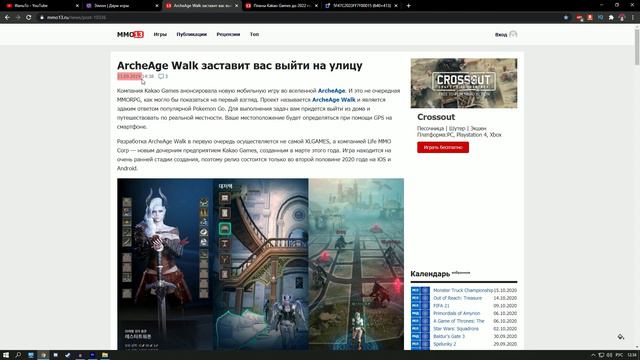Viewport: 640px width, 360px height.
Task: Show hidden system tray icons
Action: 593,355
